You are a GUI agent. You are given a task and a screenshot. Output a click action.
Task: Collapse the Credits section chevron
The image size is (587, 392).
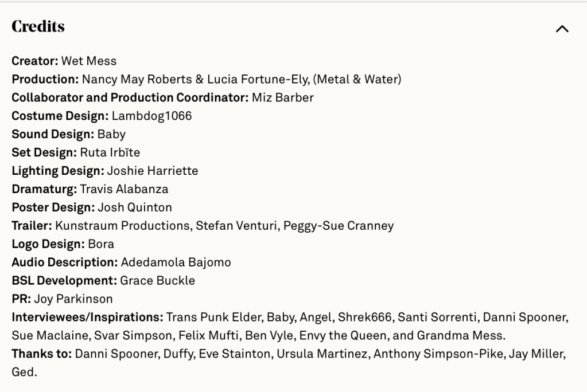pyautogui.click(x=562, y=29)
